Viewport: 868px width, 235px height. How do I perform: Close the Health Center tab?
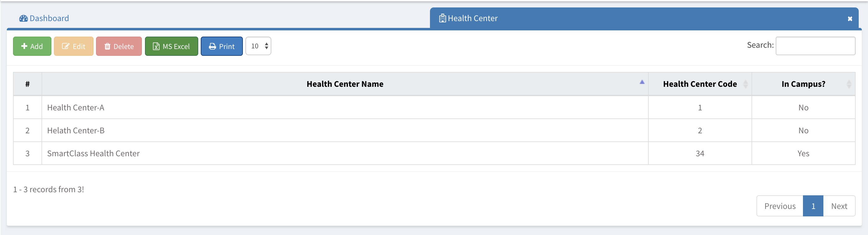850,19
